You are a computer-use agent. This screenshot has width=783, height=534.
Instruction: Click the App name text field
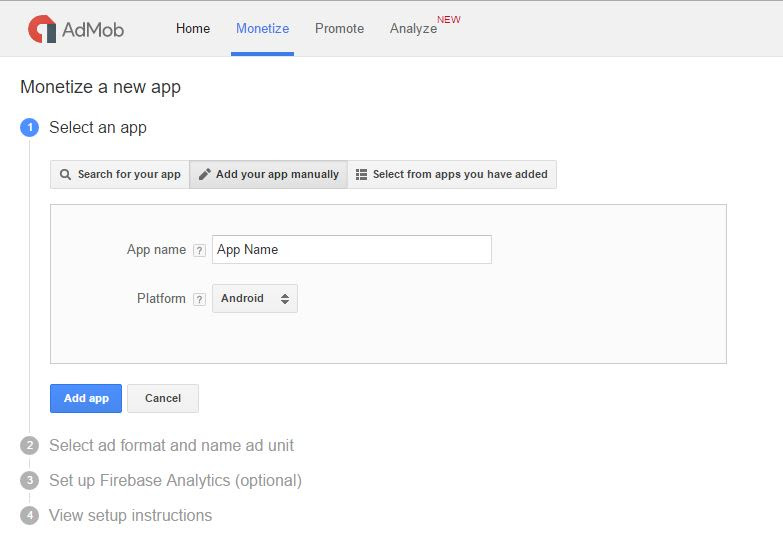pyautogui.click(x=351, y=250)
